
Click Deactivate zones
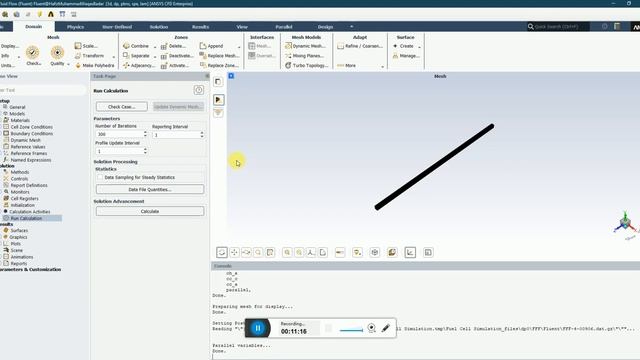(177, 56)
